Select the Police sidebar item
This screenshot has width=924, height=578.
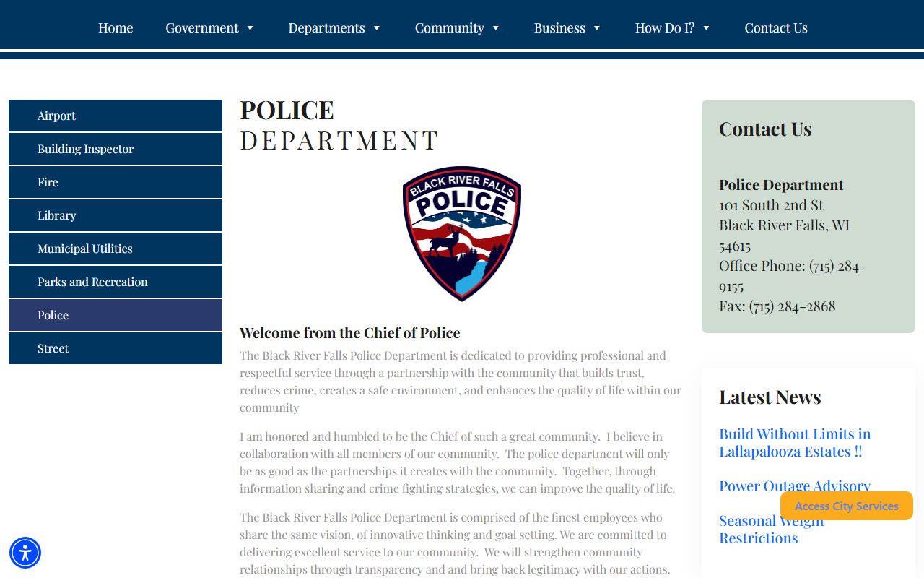tap(115, 315)
